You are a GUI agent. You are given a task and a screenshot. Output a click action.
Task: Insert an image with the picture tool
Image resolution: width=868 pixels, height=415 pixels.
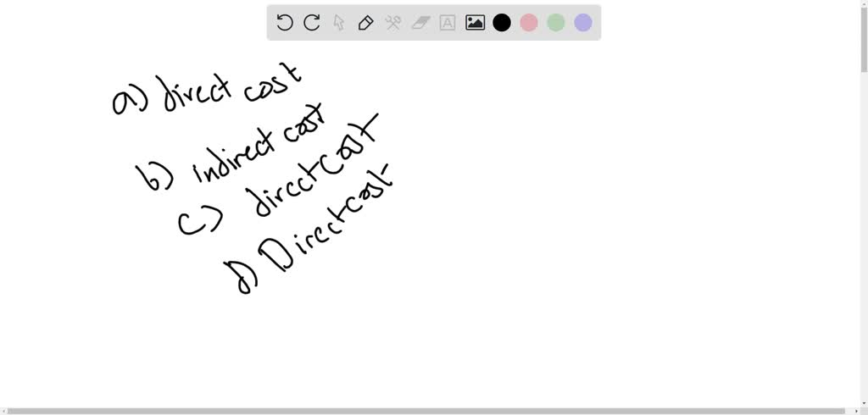tap(475, 23)
